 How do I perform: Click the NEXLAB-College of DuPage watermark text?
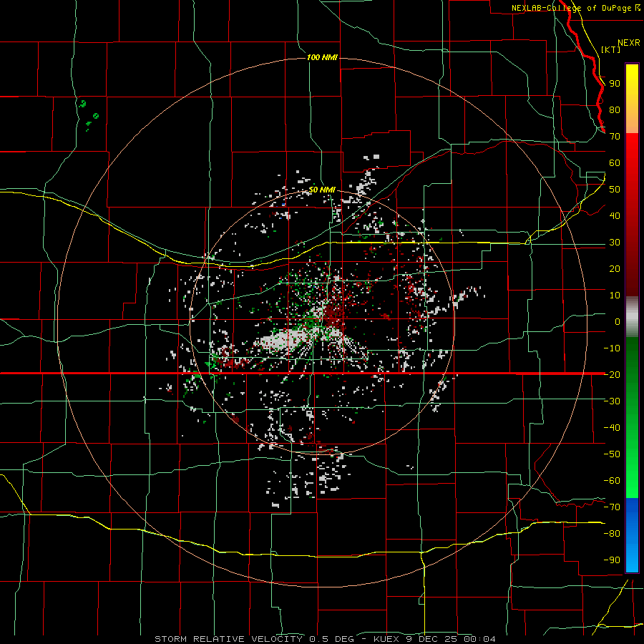point(576,8)
